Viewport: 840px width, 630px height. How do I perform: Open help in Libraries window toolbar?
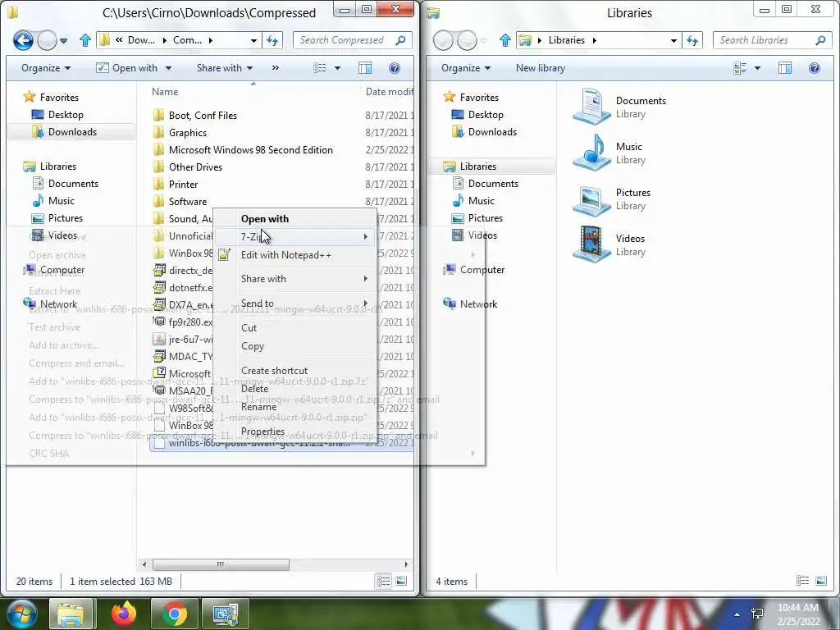(815, 68)
